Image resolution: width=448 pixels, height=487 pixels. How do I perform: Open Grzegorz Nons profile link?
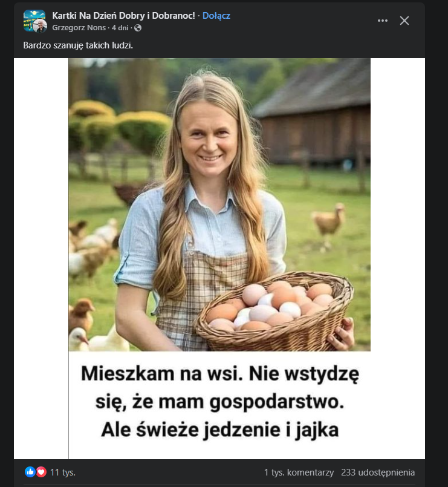coord(79,28)
